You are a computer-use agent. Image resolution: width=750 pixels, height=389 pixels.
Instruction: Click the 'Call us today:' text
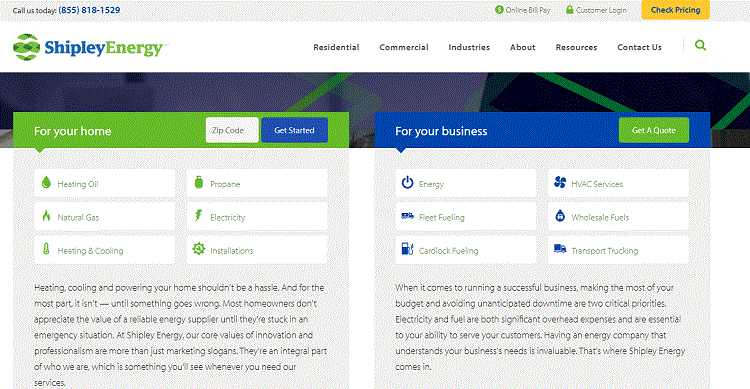tap(34, 10)
